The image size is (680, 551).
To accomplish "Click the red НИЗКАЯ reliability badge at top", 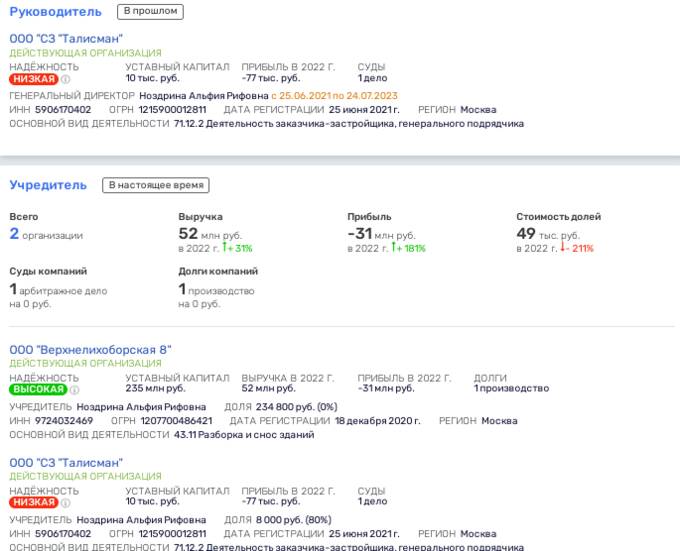I will pyautogui.click(x=34, y=79).
